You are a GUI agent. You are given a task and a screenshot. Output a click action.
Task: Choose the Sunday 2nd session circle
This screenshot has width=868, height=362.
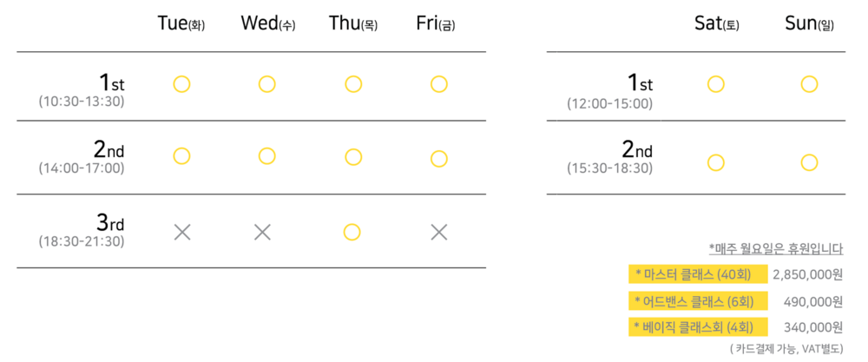point(809,162)
